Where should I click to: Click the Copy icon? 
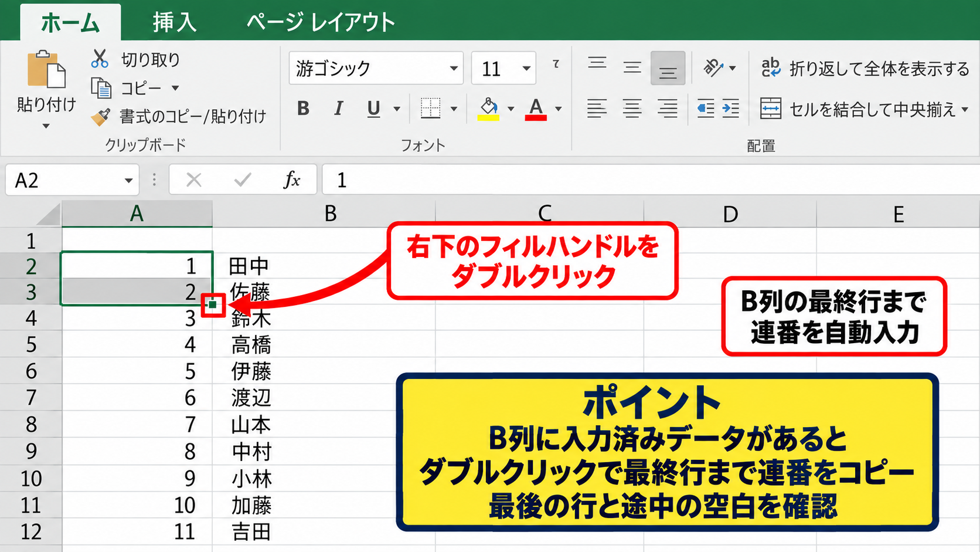tap(101, 88)
